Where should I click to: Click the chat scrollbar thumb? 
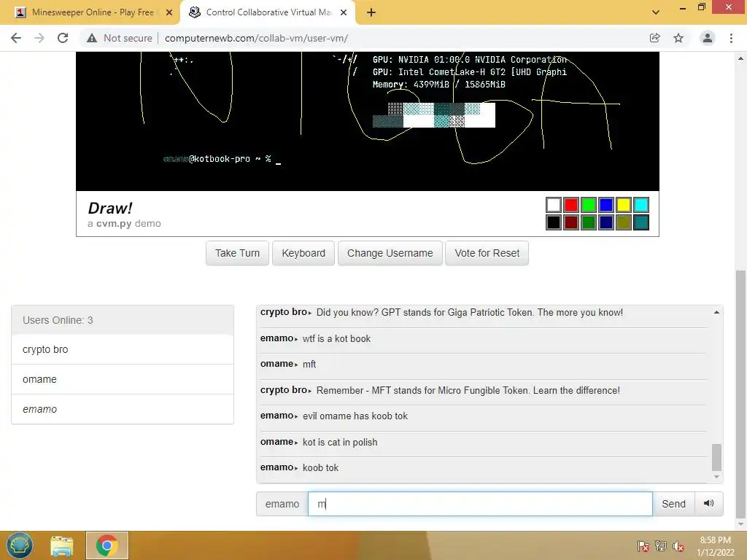716,457
